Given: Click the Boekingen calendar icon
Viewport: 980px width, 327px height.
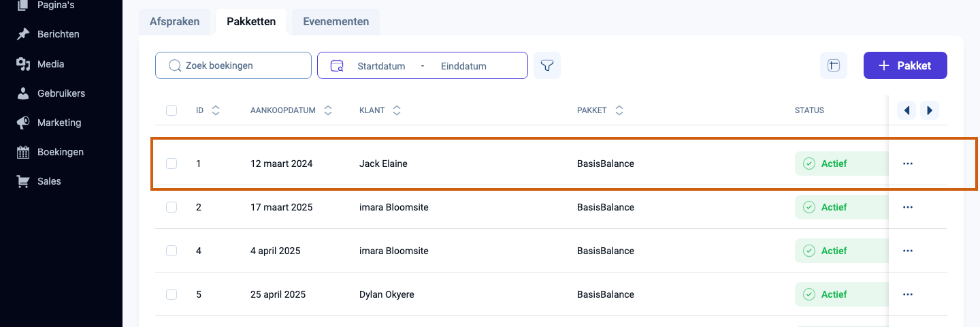Looking at the screenshot, I should coord(23,152).
